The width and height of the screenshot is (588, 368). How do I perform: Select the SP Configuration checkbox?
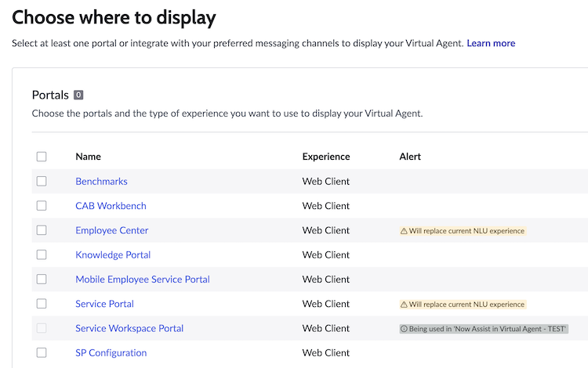42,352
